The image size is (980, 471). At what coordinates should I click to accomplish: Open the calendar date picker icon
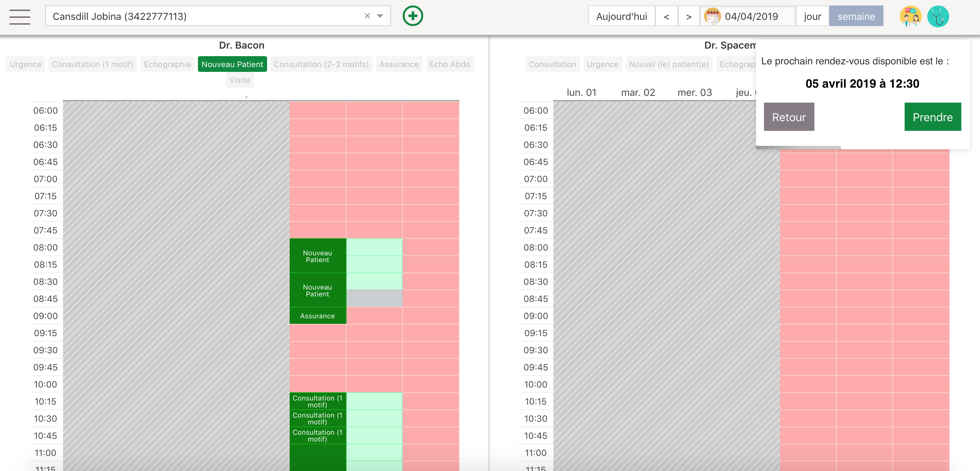712,16
